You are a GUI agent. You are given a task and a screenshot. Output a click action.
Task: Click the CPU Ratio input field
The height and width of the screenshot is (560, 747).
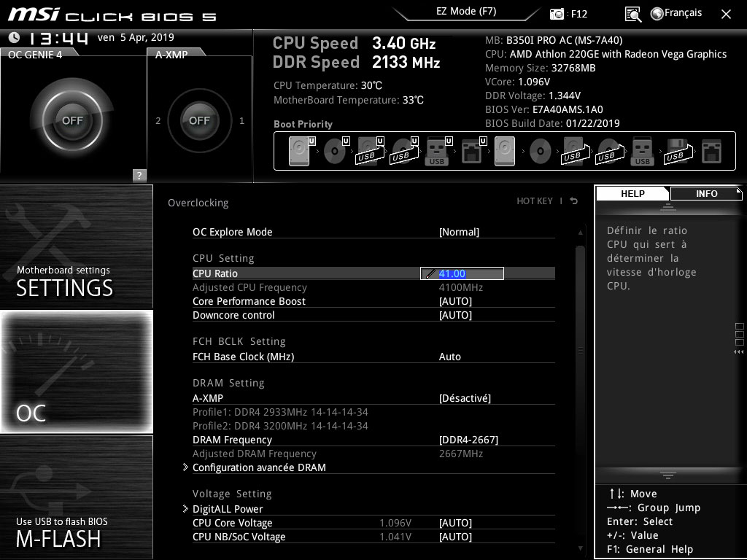point(462,273)
